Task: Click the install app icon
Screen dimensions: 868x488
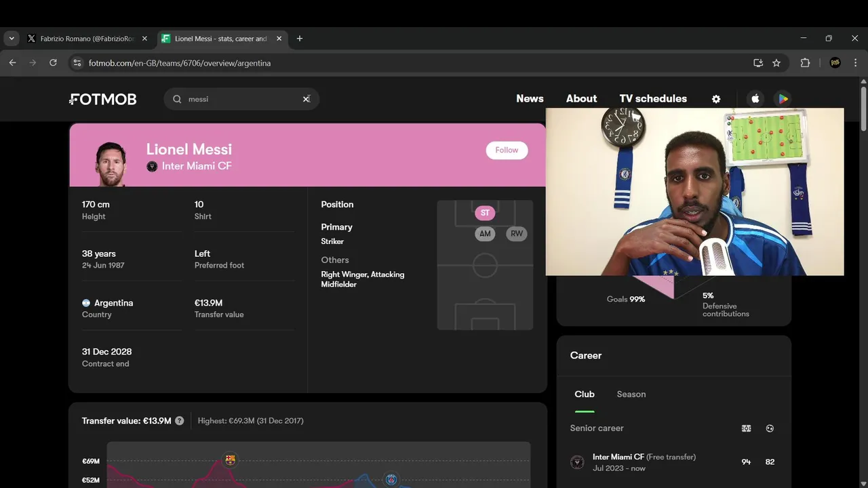Action: pos(758,63)
